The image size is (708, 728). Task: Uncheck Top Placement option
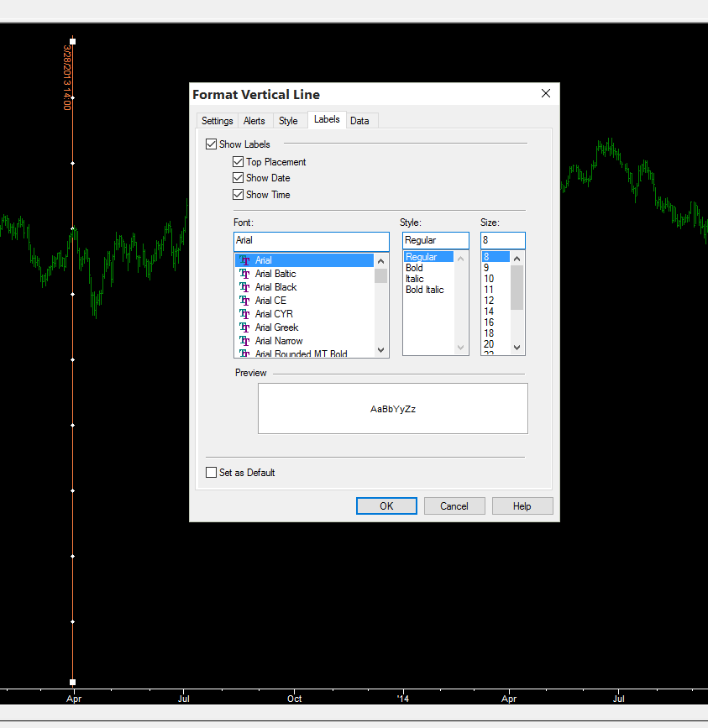(239, 161)
